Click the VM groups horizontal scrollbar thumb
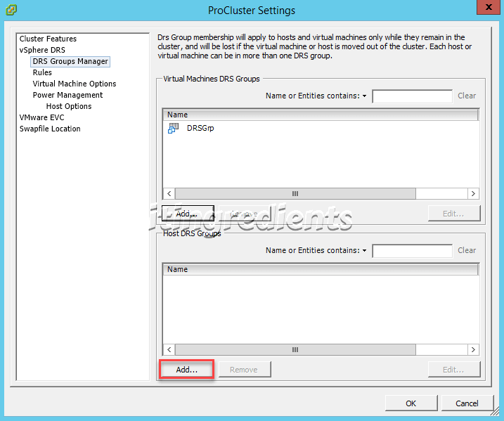Viewport: 504px width, 421px height. tap(295, 193)
